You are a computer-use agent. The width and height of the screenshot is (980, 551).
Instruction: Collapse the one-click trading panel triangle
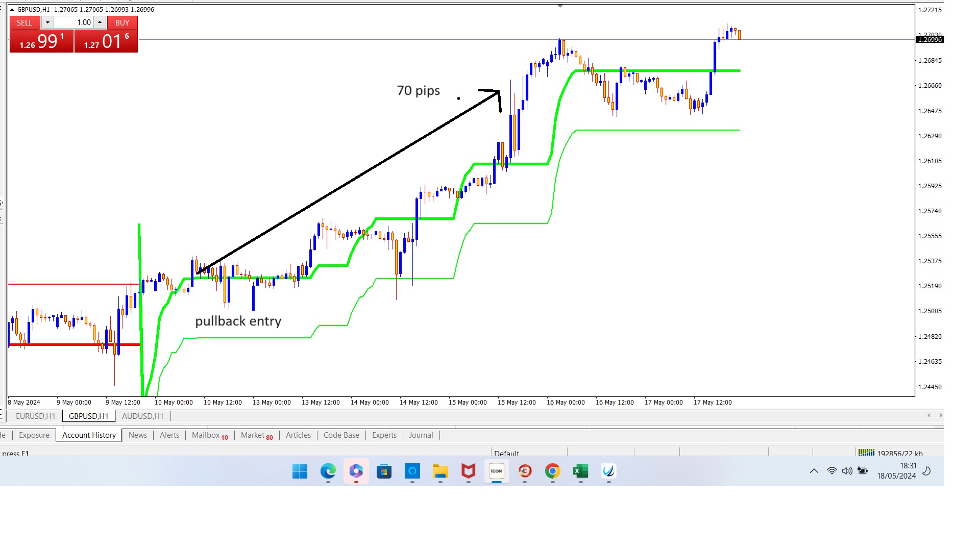click(12, 9)
